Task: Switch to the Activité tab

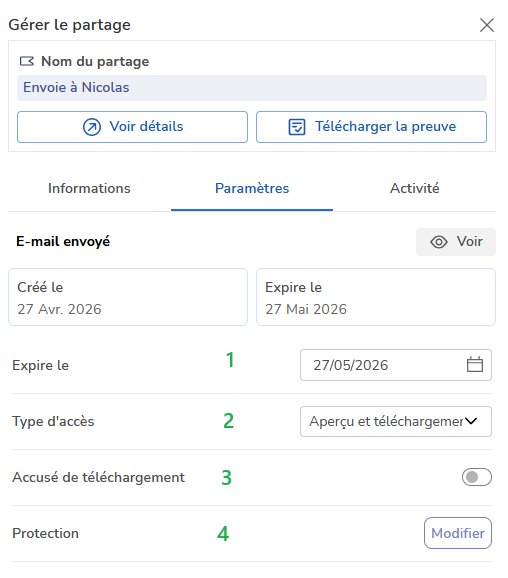Action: (x=415, y=188)
